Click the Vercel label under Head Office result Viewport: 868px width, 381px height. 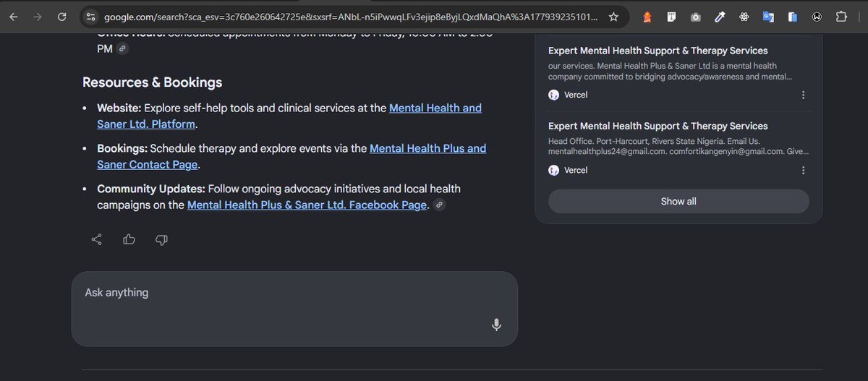tap(576, 170)
